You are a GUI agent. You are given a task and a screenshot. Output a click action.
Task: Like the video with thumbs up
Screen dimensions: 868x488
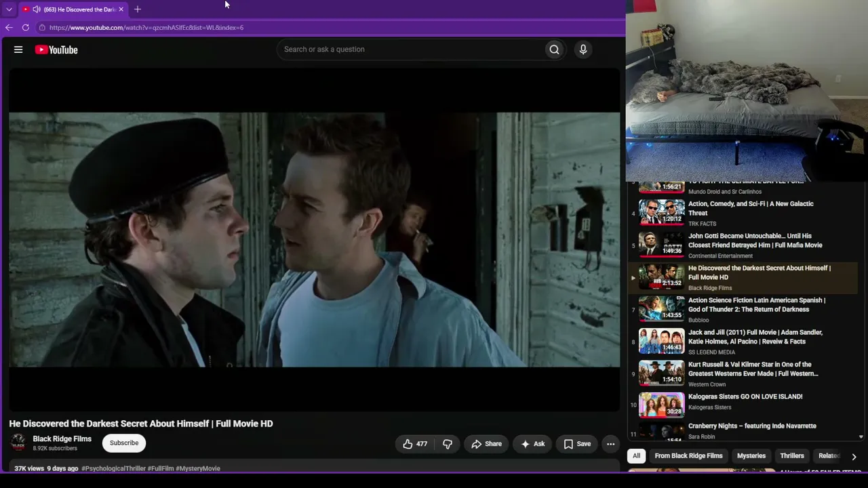(415, 444)
